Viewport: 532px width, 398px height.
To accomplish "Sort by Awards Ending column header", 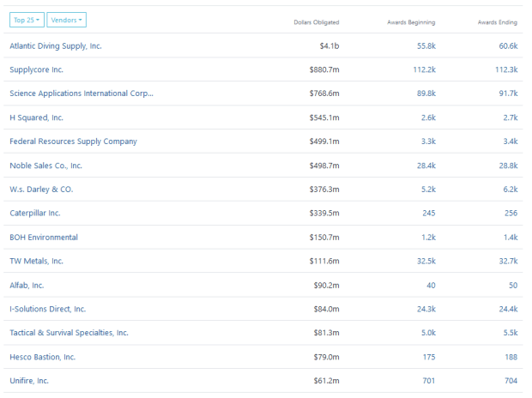I will 497,21.
